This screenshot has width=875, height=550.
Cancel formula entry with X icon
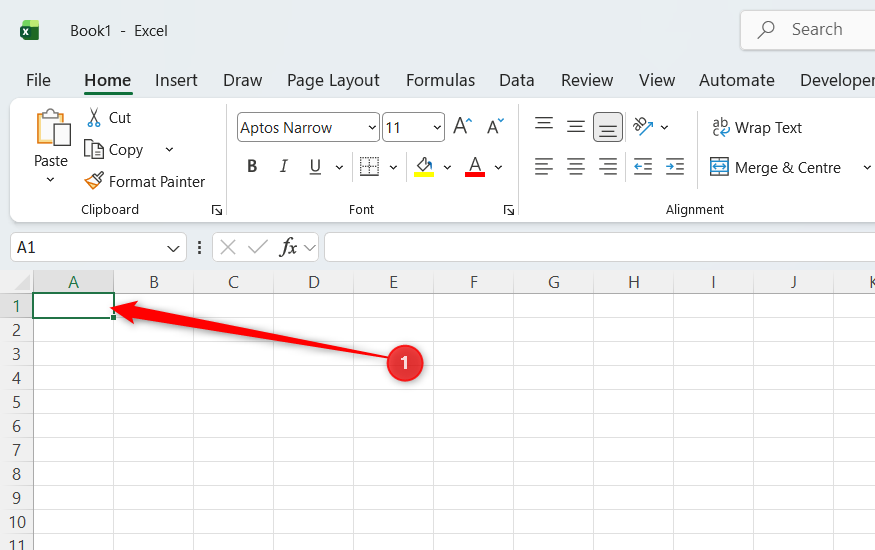coord(228,247)
